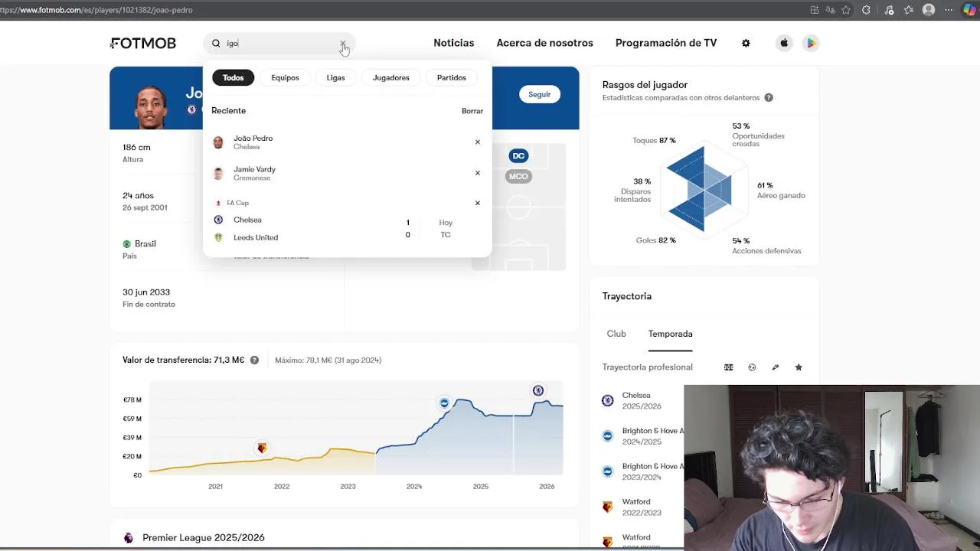The width and height of the screenshot is (980, 551).
Task: Open Programación de TV page
Action: point(666,44)
